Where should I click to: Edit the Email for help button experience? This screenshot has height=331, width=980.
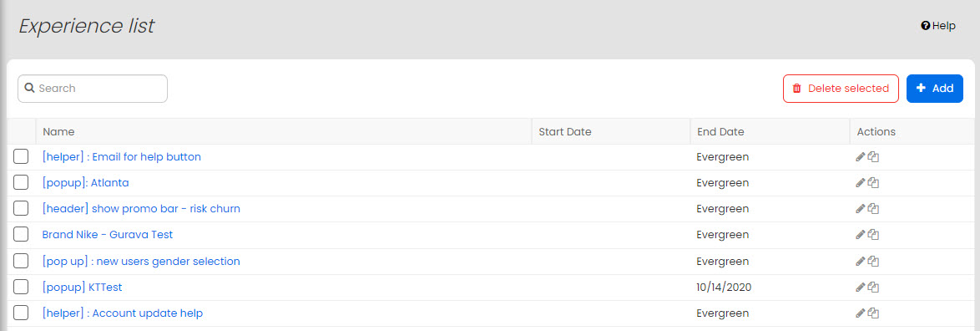(861, 156)
